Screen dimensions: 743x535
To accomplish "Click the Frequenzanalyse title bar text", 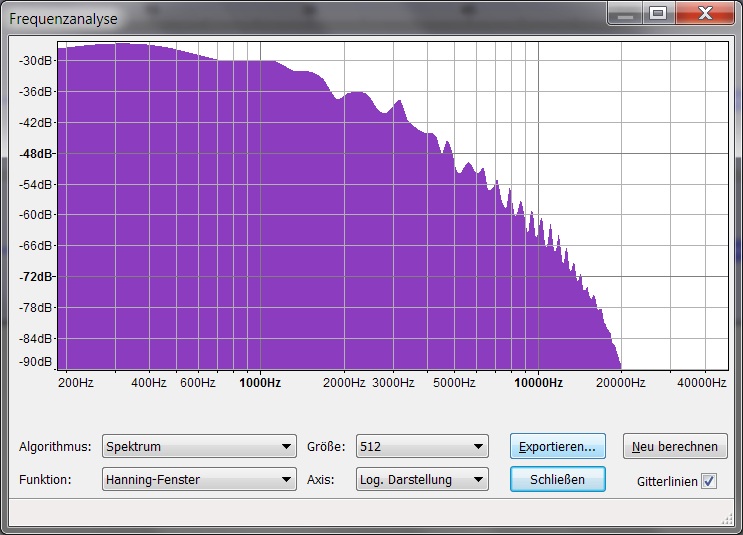I will [63, 18].
